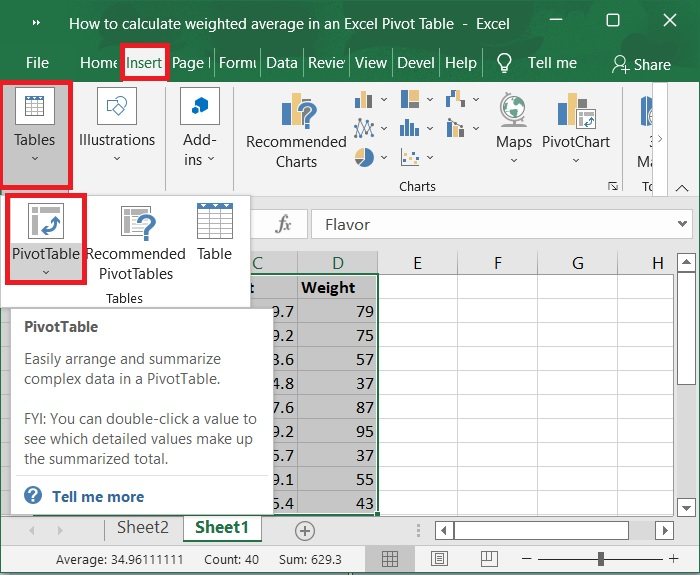Viewport: 700px width, 575px height.
Task: Switch to Sheet2
Action: point(143,528)
